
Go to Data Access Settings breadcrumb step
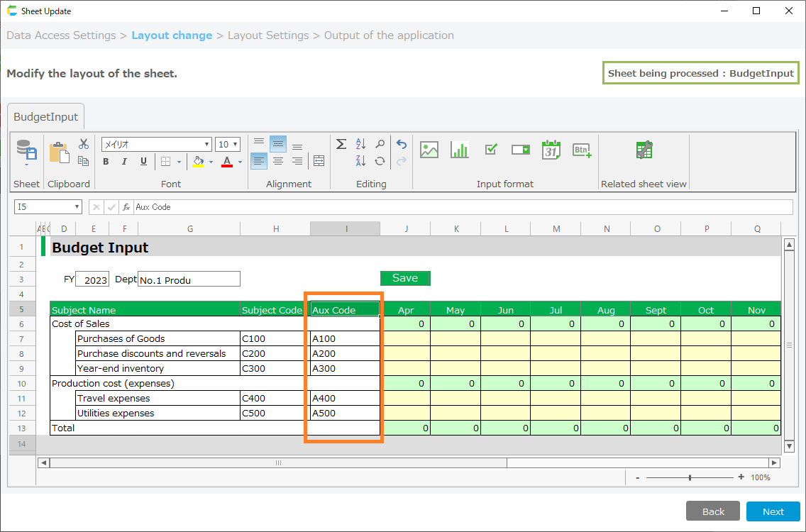pos(61,35)
